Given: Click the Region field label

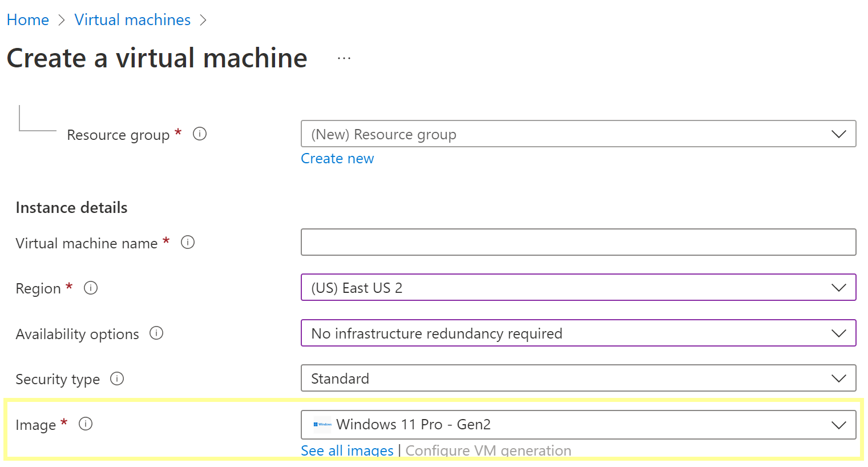Looking at the screenshot, I should pyautogui.click(x=38, y=288).
